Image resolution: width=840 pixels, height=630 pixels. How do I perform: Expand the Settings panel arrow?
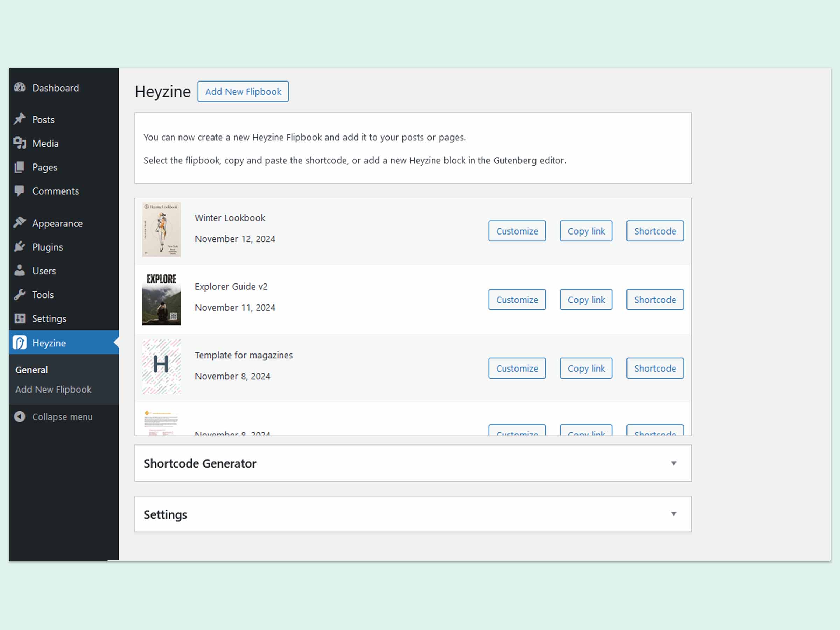[673, 514]
